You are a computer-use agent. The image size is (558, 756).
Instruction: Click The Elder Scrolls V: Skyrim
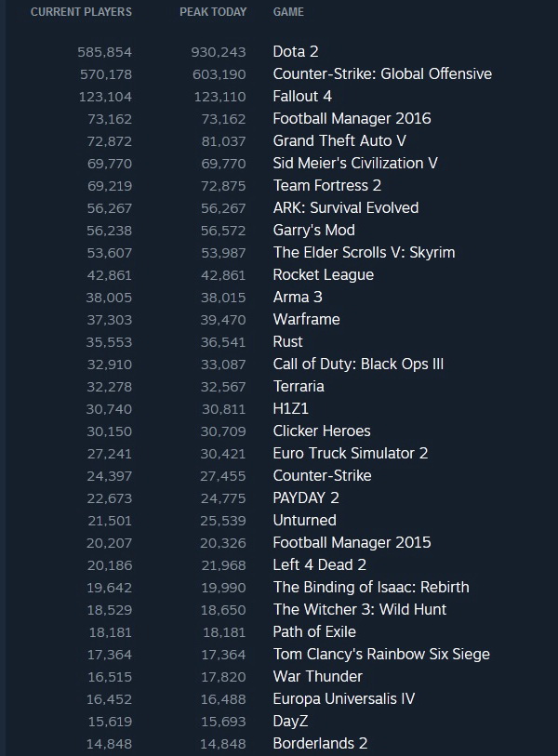click(x=364, y=252)
